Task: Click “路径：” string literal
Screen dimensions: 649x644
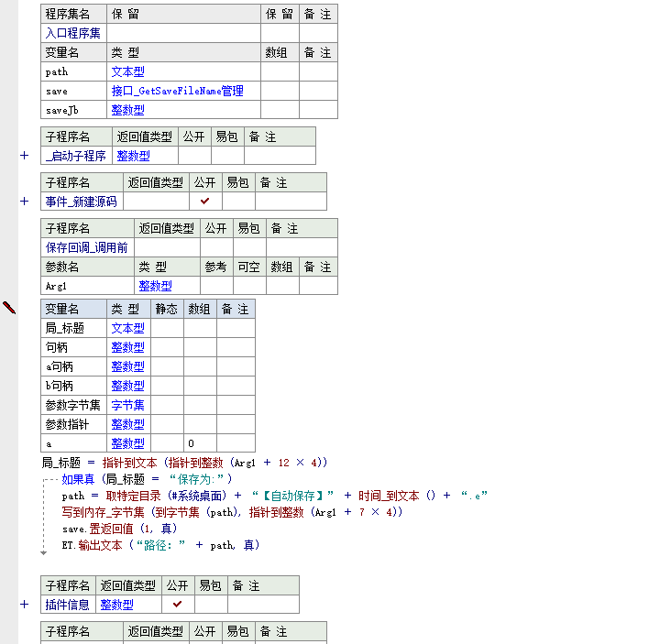Action: (x=160, y=545)
